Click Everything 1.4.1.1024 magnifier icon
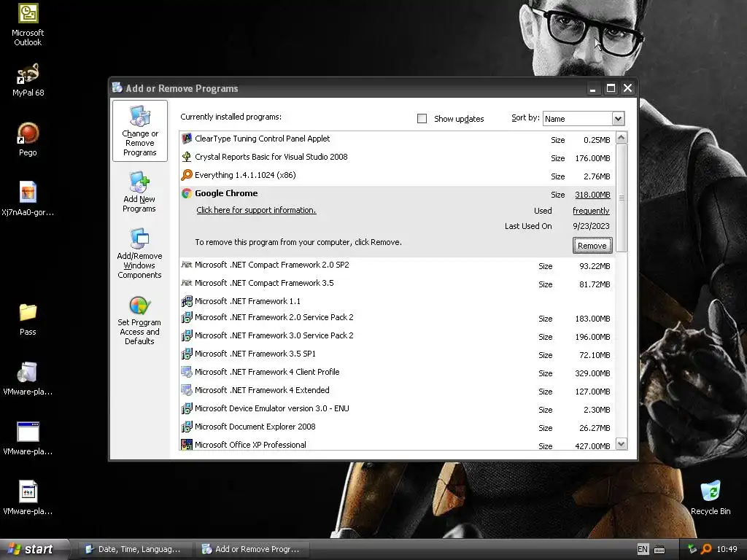The height and width of the screenshot is (560, 747). pyautogui.click(x=187, y=175)
